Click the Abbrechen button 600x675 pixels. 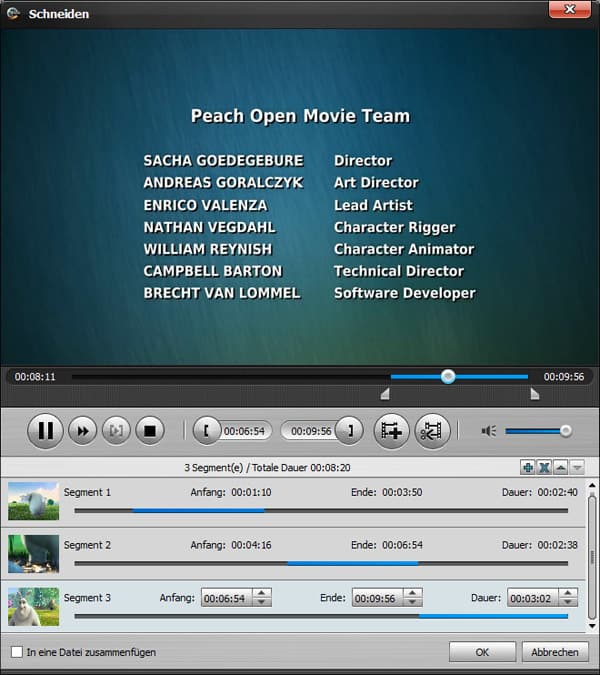554,652
